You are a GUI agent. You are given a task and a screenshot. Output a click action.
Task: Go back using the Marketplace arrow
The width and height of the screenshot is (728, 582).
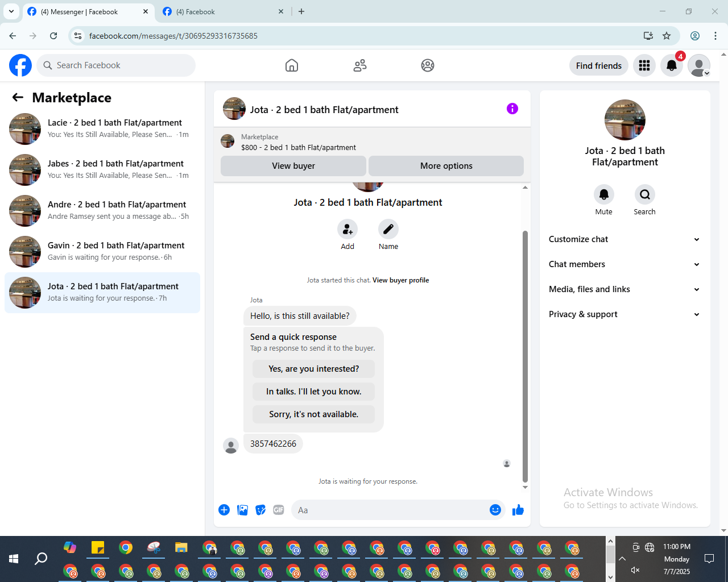tap(18, 98)
